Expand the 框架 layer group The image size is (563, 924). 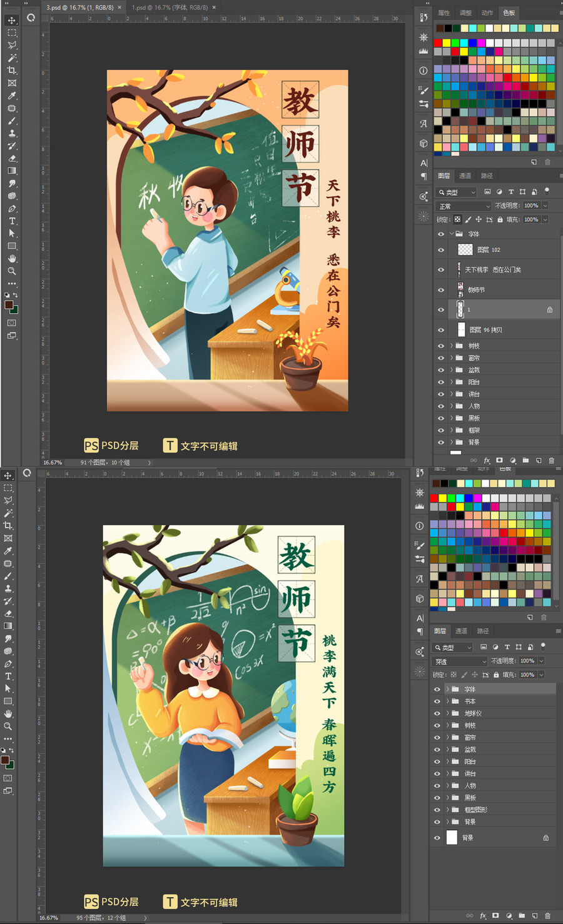pyautogui.click(x=452, y=430)
